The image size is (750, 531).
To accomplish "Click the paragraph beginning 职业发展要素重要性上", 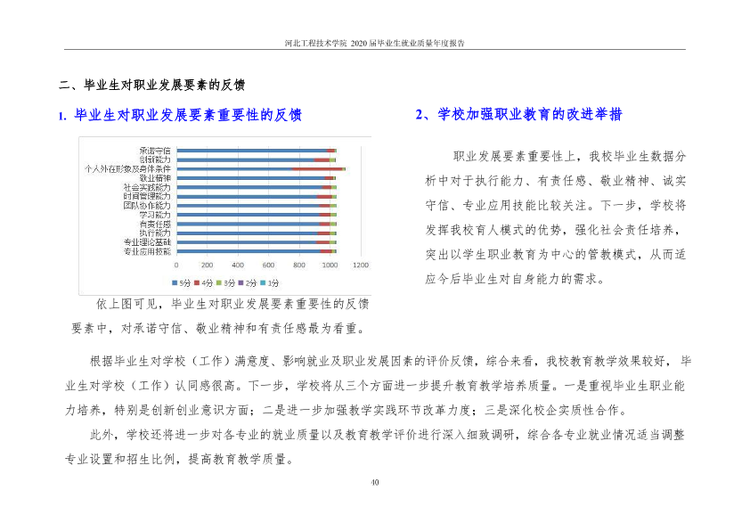I will [556, 218].
